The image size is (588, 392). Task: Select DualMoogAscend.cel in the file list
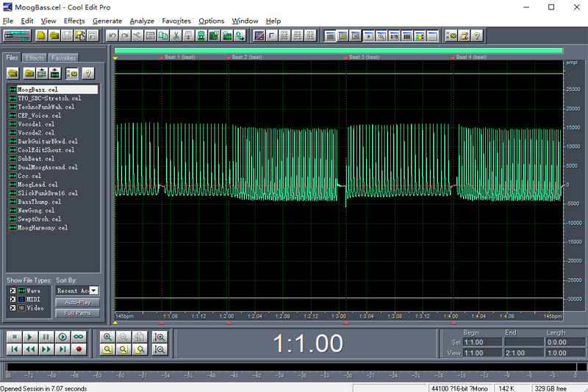[48, 167]
